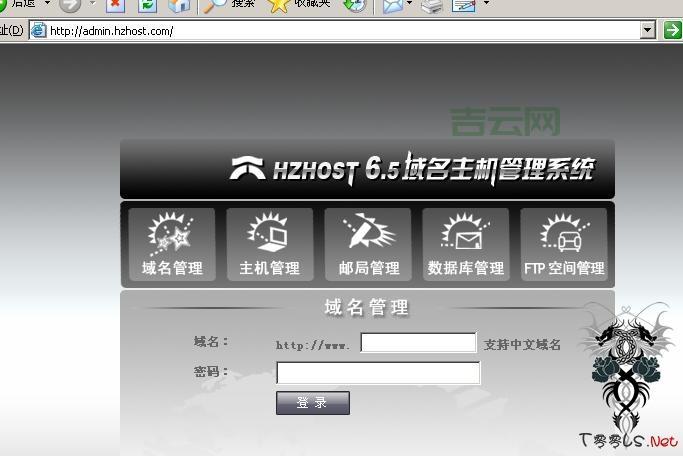Open the 数据库管理 database management section
683x456 pixels.
click(465, 245)
